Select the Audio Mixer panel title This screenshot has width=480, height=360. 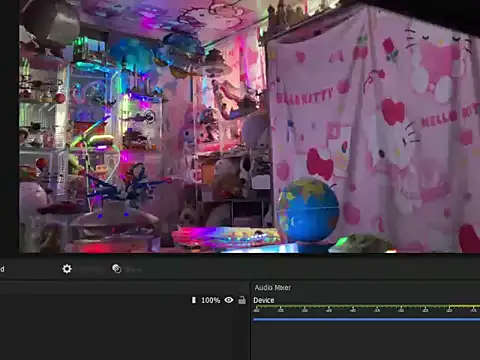pyautogui.click(x=273, y=287)
